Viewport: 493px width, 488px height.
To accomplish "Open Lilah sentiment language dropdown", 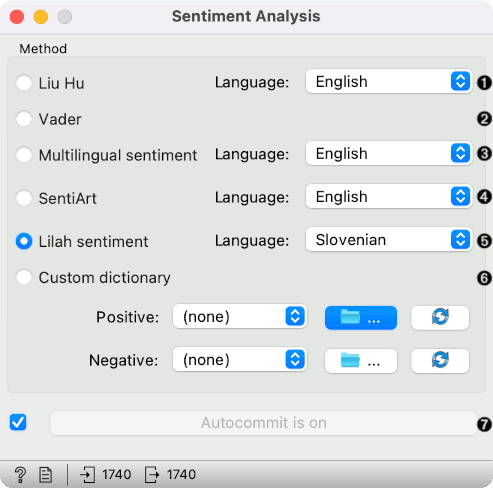I will 389,240.
